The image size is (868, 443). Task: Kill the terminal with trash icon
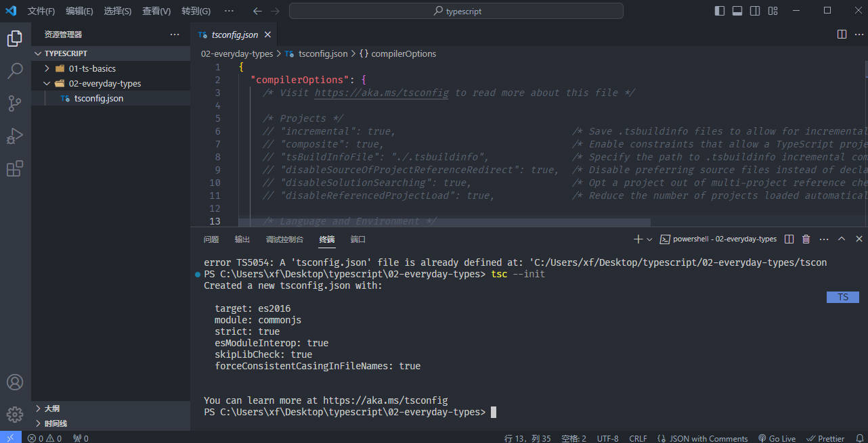[x=806, y=239]
